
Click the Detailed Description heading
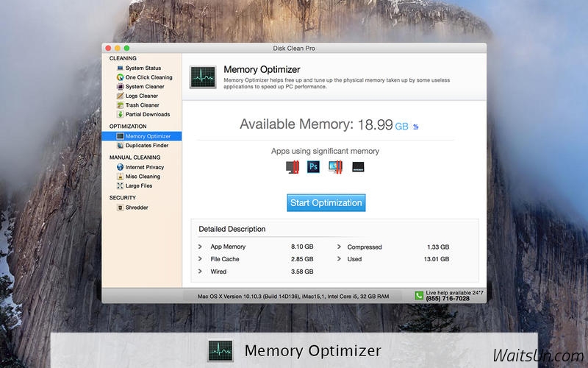tap(232, 229)
